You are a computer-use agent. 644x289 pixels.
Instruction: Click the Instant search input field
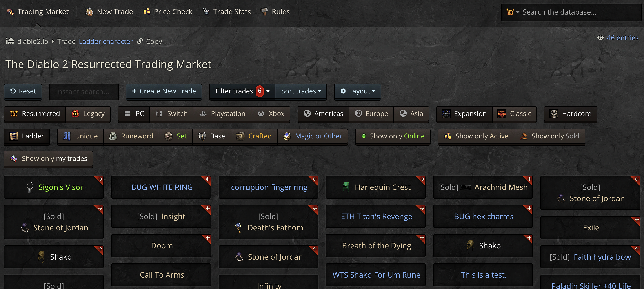click(84, 92)
